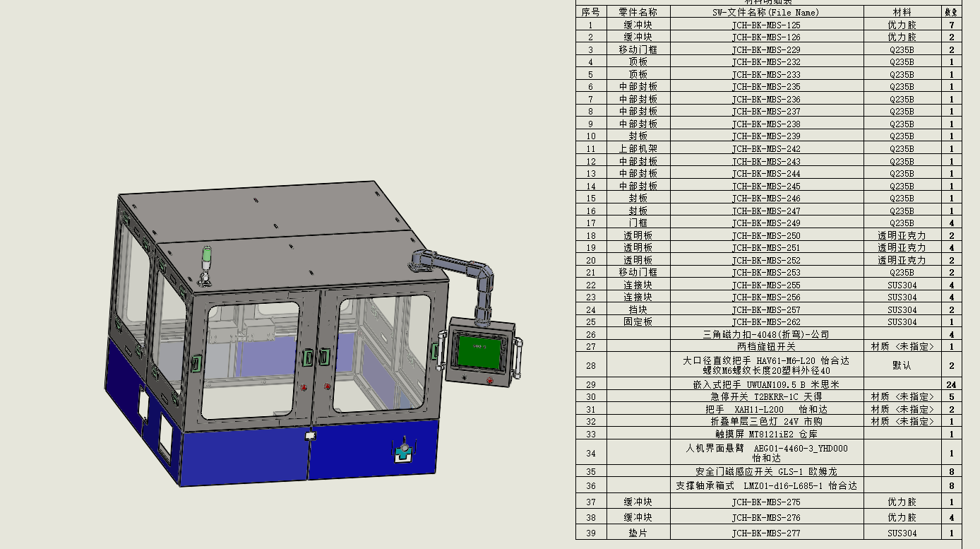Select file name JCH-BK-MBS-238

(x=766, y=124)
